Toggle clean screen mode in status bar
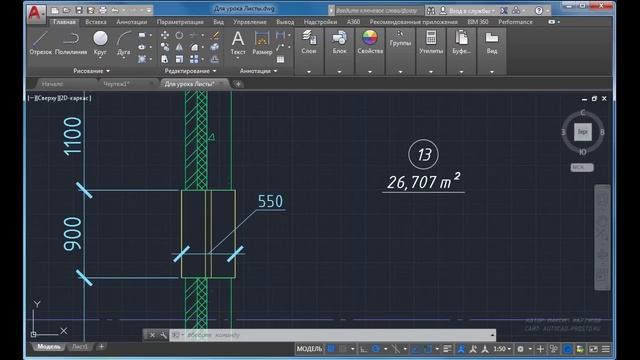 (593, 349)
